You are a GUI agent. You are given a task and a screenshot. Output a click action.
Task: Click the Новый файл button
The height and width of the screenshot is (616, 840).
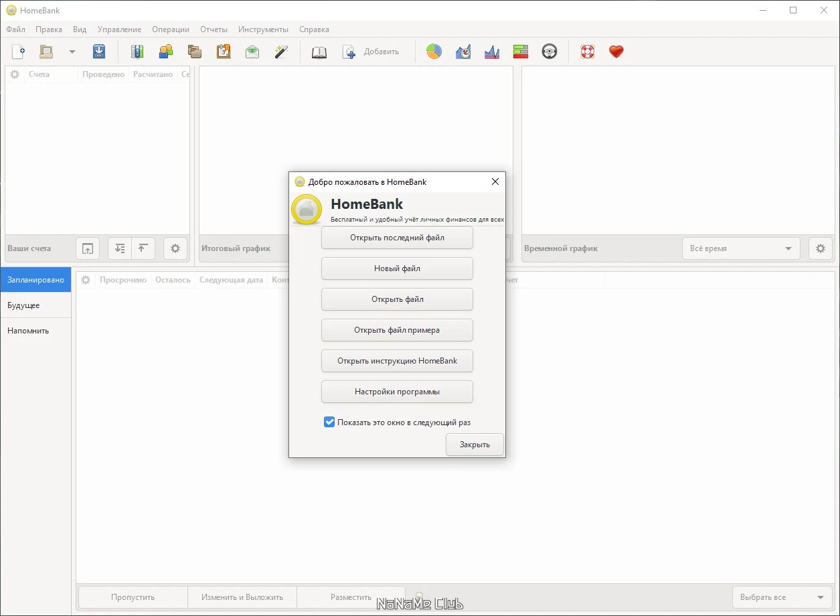(397, 268)
